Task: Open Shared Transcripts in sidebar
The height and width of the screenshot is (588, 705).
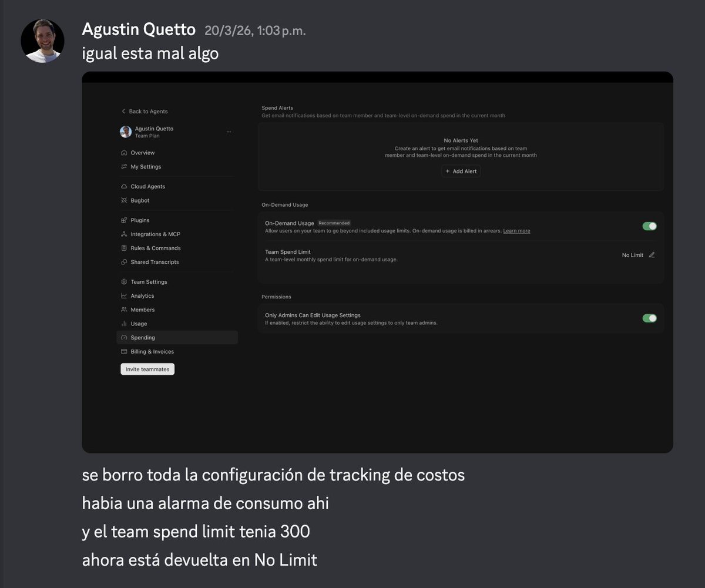Action: point(155,263)
